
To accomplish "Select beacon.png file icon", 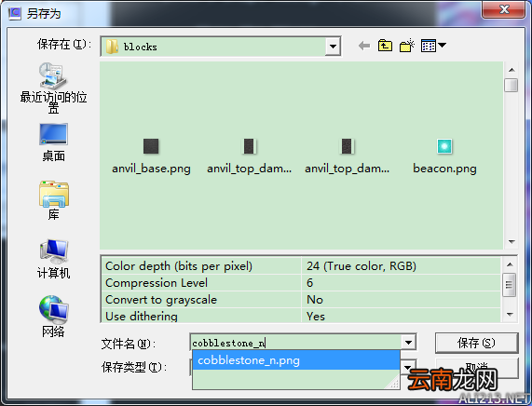I will pos(444,146).
